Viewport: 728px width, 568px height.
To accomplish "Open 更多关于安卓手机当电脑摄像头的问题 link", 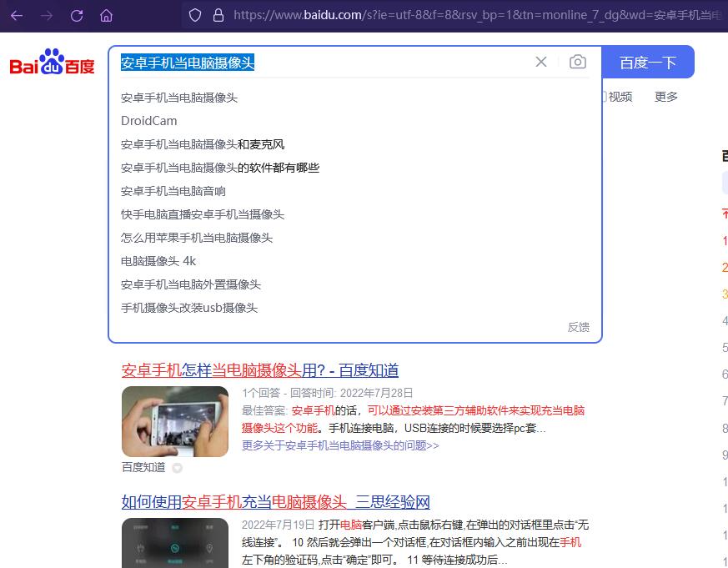I will click(340, 445).
